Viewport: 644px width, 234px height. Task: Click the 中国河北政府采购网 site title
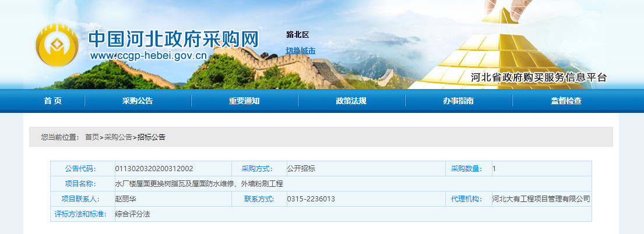click(x=173, y=39)
